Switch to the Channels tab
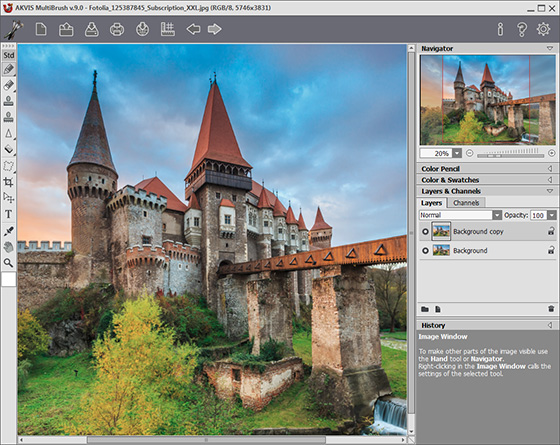The image size is (560, 445). click(466, 203)
